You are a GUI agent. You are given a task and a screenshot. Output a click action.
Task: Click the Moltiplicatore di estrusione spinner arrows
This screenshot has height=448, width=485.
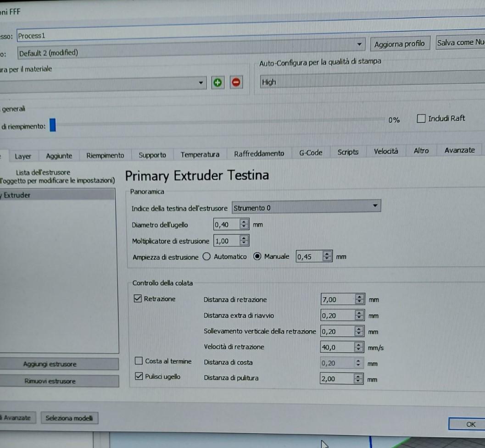pyautogui.click(x=244, y=241)
